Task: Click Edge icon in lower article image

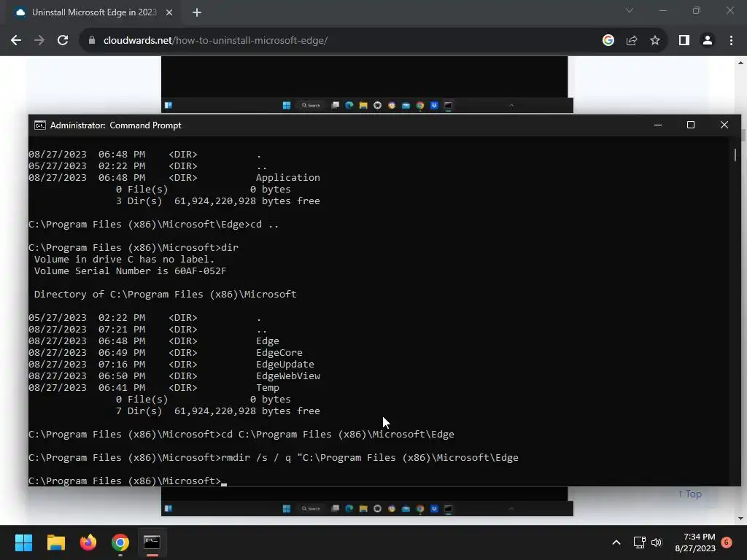Action: (349, 508)
